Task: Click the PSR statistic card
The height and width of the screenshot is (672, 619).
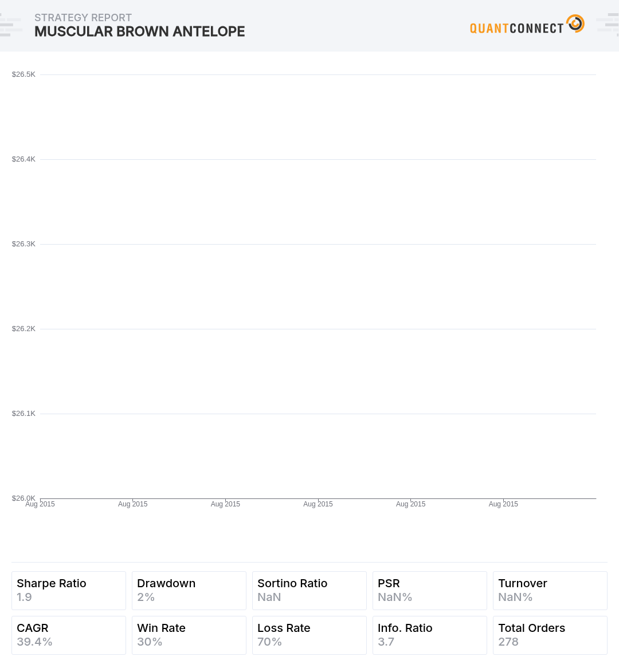Action: click(430, 590)
